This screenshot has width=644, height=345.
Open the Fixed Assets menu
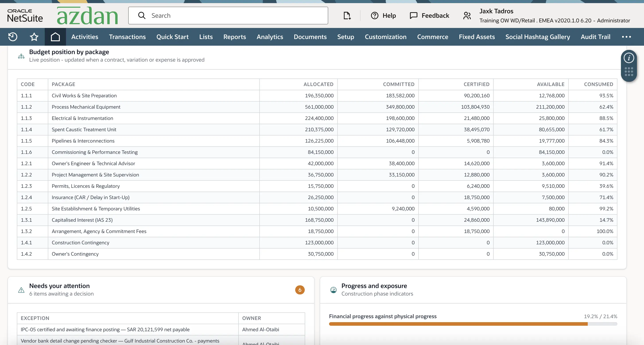coord(477,37)
